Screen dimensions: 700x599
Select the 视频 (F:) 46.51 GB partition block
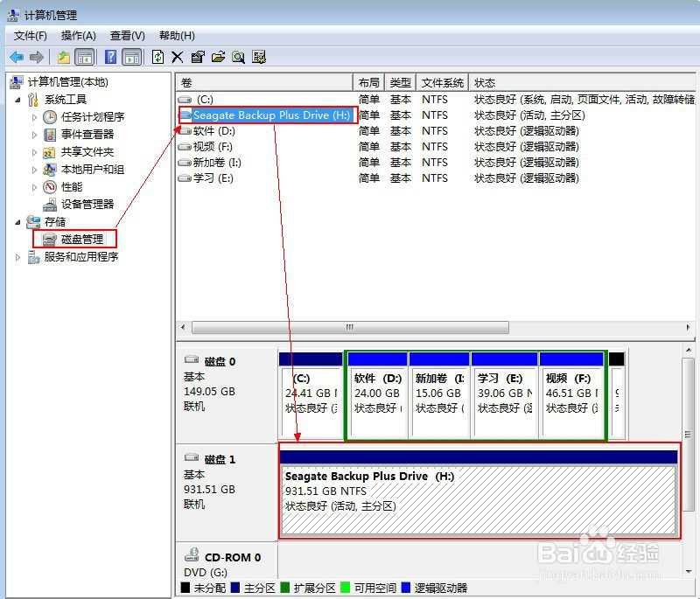click(x=571, y=394)
